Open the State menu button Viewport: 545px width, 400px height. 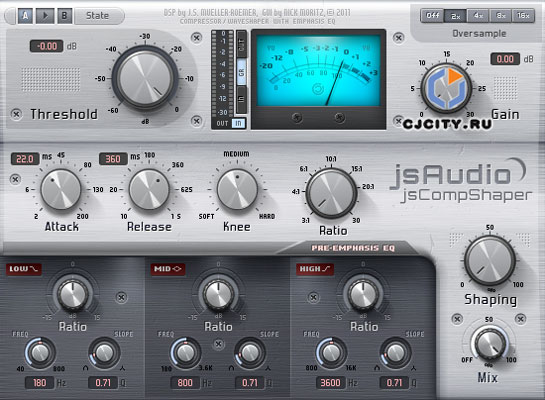[x=98, y=16]
